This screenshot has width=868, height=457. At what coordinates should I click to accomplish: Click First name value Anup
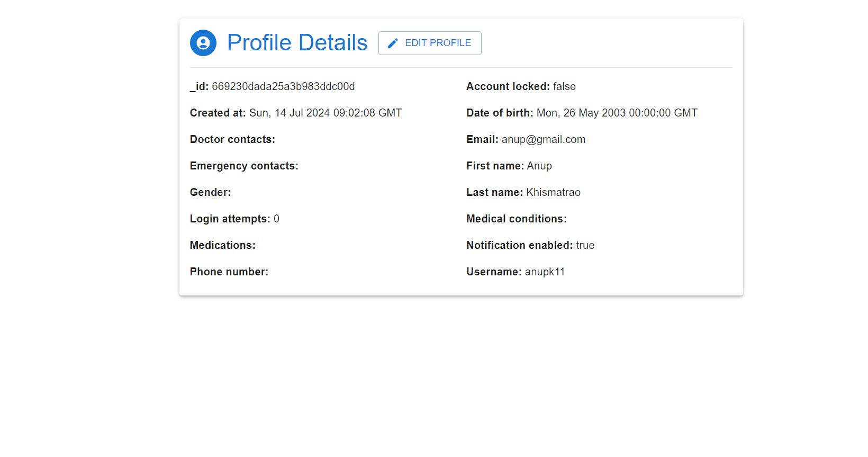pos(539,166)
